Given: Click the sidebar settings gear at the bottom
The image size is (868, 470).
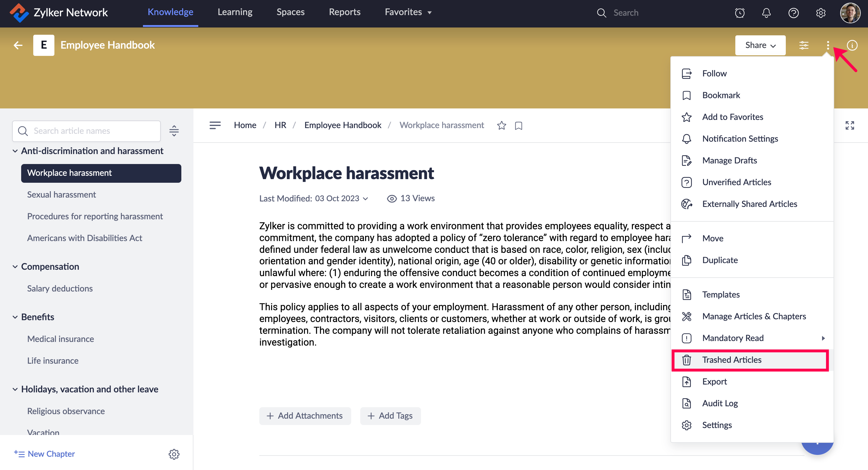Looking at the screenshot, I should (x=174, y=454).
